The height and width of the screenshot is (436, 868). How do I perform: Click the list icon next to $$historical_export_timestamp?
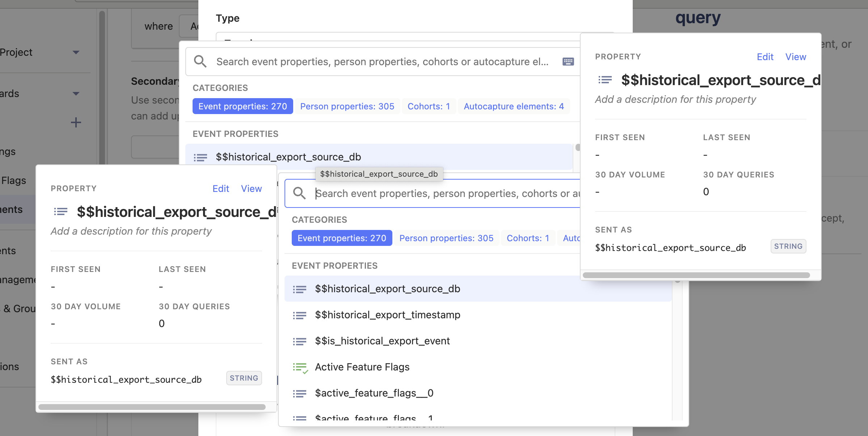(x=300, y=315)
